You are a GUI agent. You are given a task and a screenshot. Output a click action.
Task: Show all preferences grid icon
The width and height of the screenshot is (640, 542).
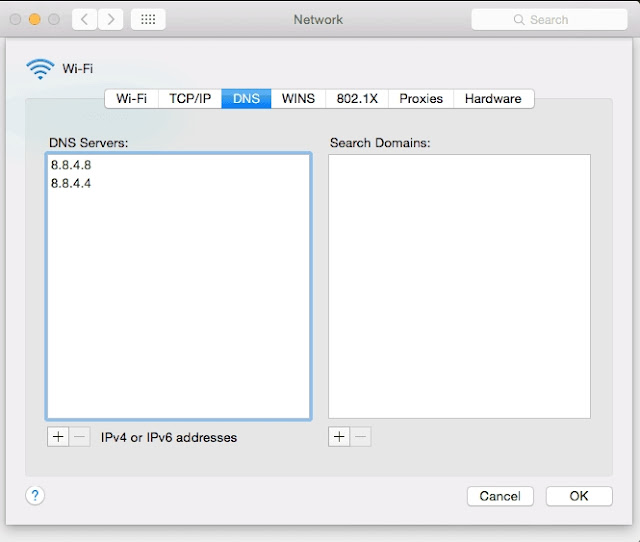pyautogui.click(x=148, y=19)
